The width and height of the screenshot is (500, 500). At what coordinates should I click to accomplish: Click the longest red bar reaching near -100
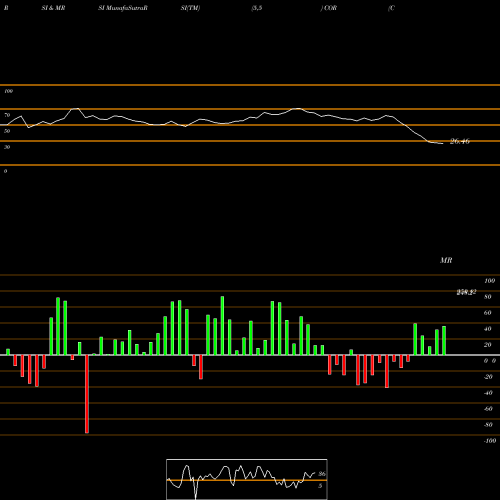pos(87,394)
